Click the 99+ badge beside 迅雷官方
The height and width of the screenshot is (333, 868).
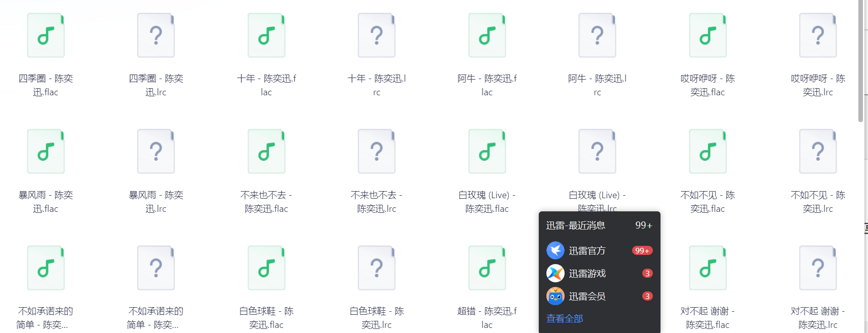click(x=642, y=250)
